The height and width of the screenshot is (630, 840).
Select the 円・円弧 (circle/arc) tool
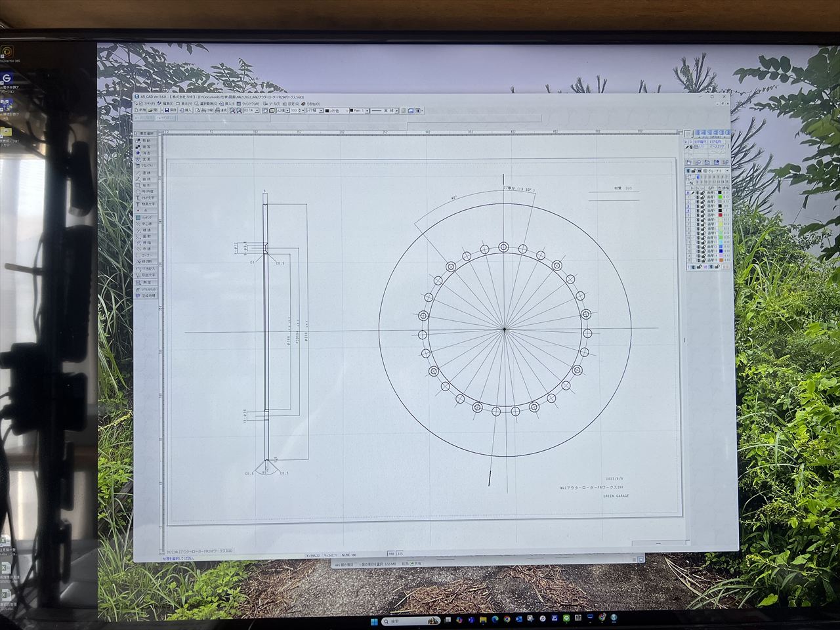[145, 191]
